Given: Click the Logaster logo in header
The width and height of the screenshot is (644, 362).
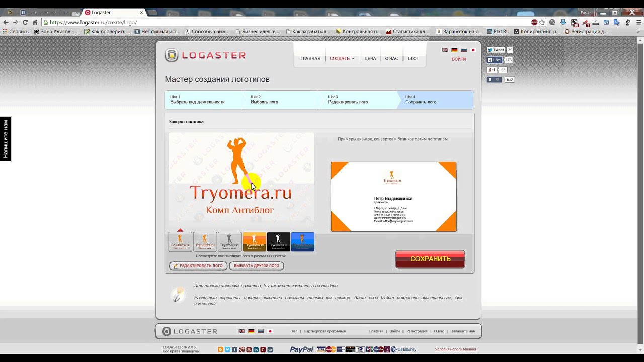Looking at the screenshot, I should pyautogui.click(x=205, y=55).
